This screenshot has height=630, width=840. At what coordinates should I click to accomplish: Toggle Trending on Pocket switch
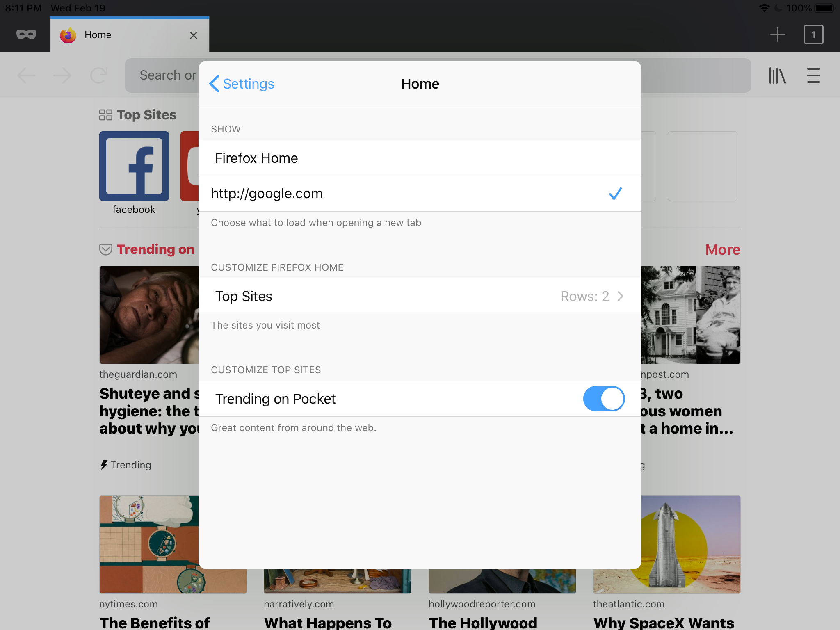pos(604,399)
